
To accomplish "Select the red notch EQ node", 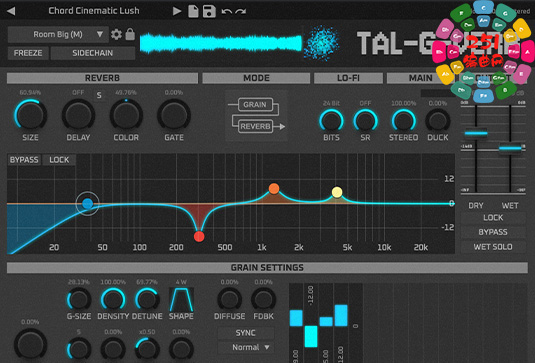I will click(x=199, y=236).
